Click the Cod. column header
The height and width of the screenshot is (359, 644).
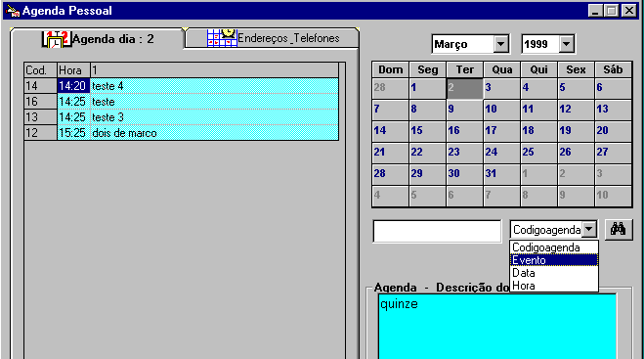tap(40, 70)
